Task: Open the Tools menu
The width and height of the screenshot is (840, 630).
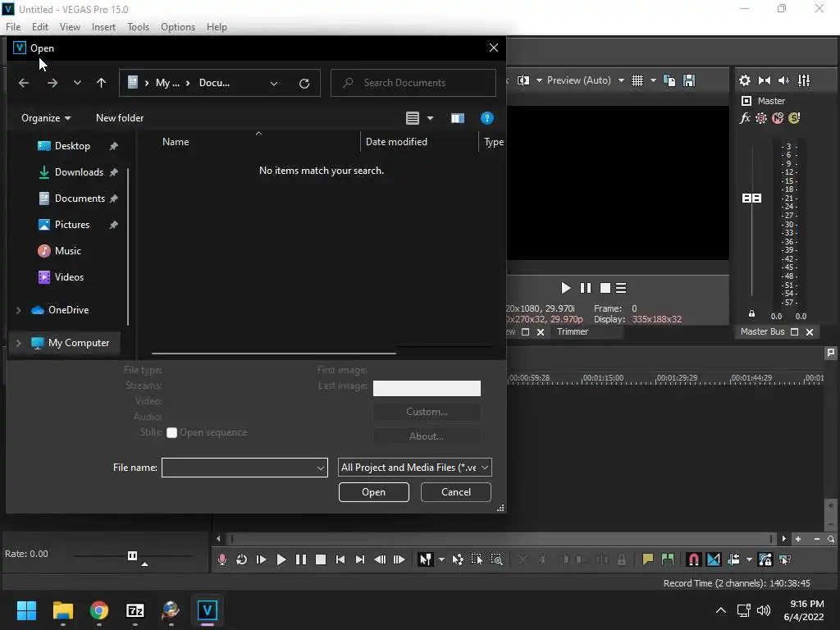Action: click(138, 27)
